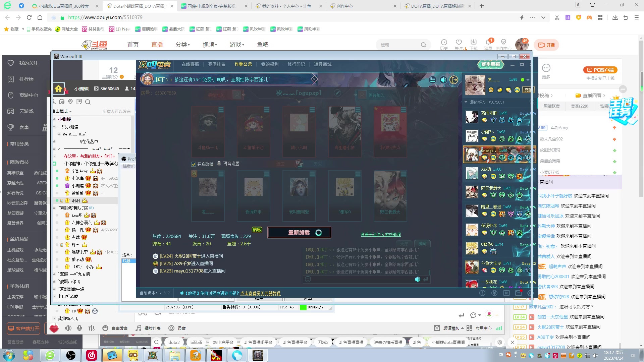Click the green 信息 info badge
Viewport: 644px width, 362px height.
coord(257,230)
